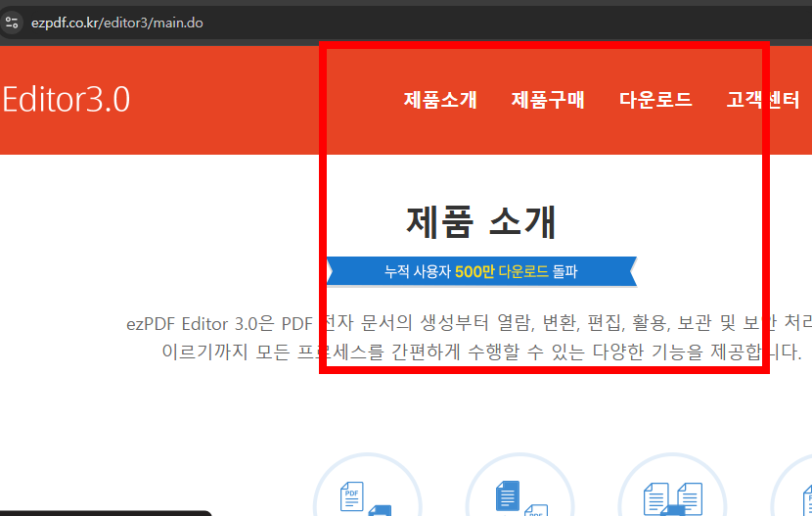Click the text line starting ezPDF Editor 3.0은
This screenshot has height=516, width=812.
(x=469, y=323)
